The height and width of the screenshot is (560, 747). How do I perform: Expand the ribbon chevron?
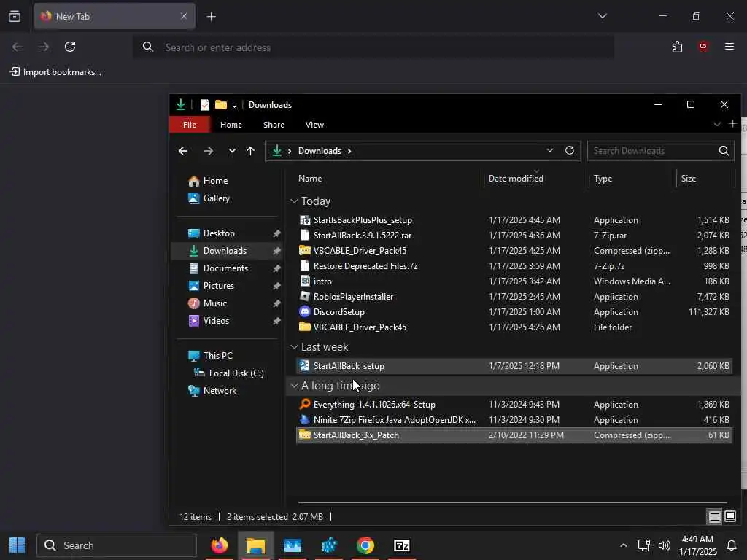pos(716,124)
